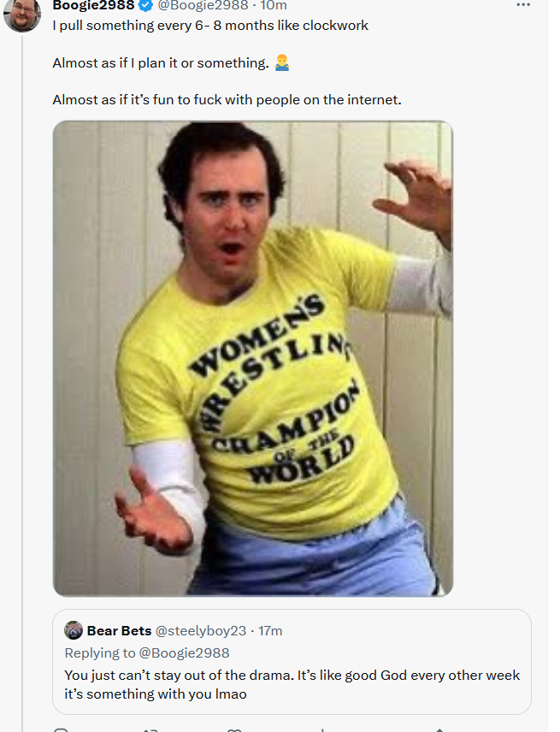
Task: Click the tweet text about clockwork
Action: tap(210, 25)
